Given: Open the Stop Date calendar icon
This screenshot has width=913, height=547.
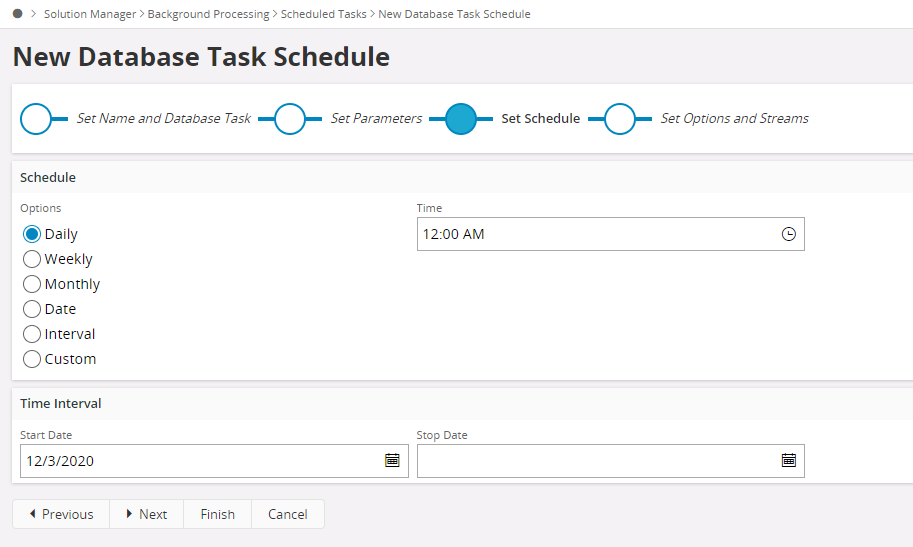Looking at the screenshot, I should [788, 460].
